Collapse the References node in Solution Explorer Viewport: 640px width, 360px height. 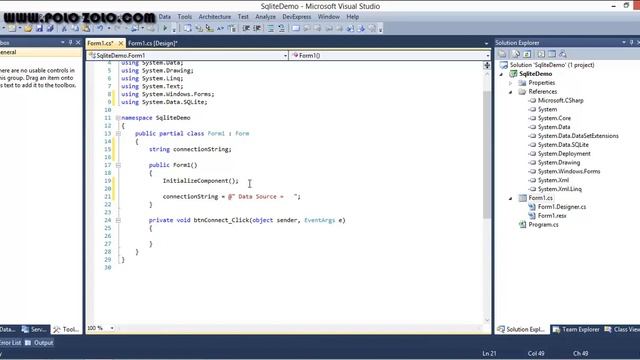tap(511, 92)
